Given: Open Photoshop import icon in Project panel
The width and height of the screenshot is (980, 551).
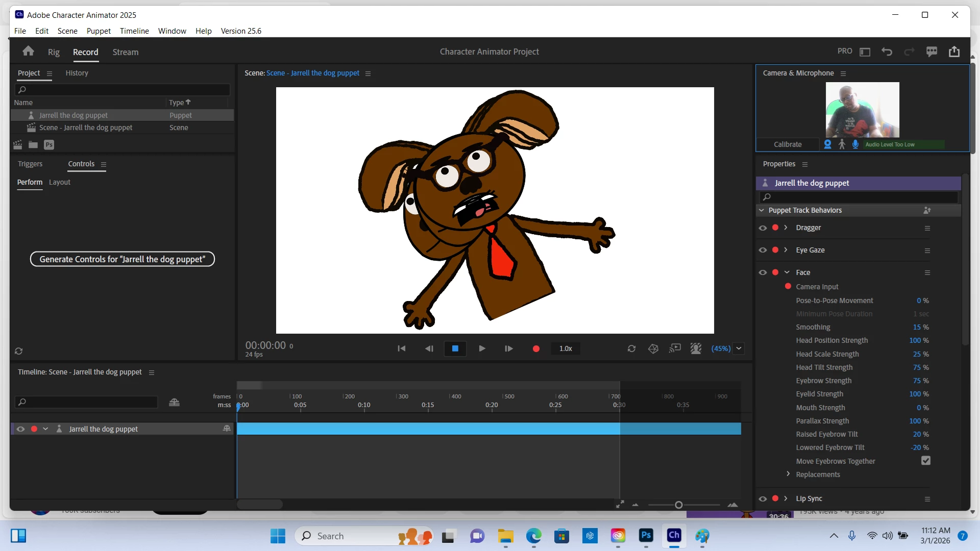Looking at the screenshot, I should coord(49,145).
